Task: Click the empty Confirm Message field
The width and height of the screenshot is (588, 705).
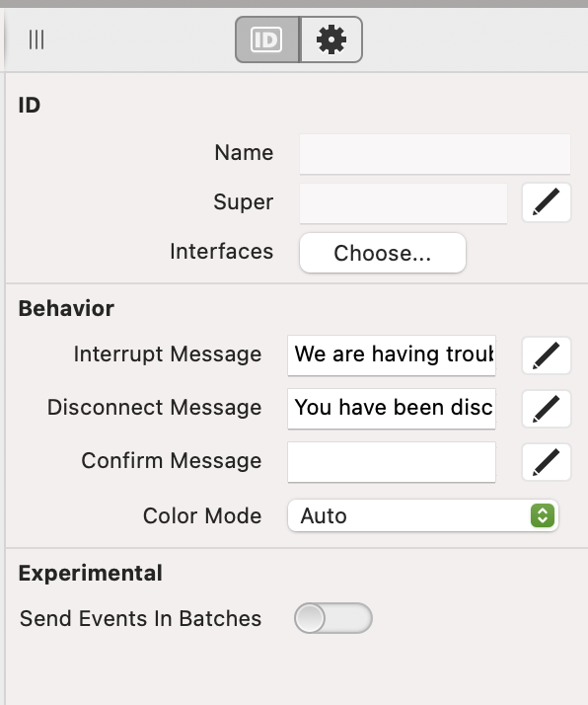Action: tap(392, 462)
